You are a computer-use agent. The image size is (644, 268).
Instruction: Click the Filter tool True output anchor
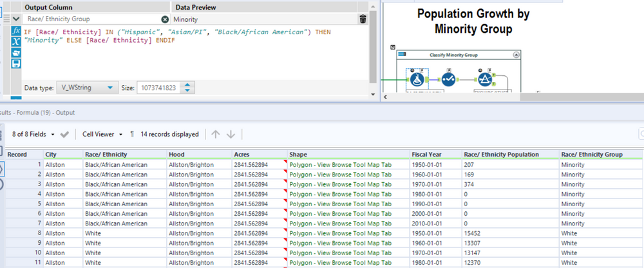(495, 75)
